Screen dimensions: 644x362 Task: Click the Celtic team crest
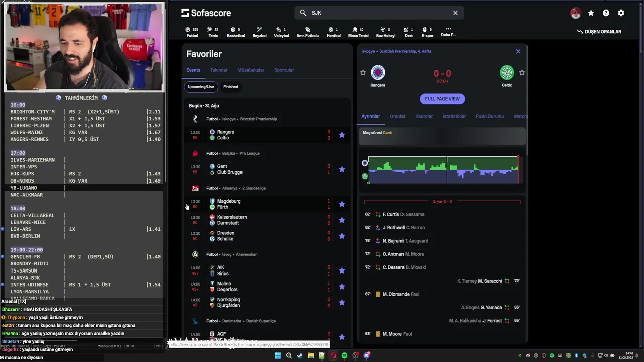click(x=507, y=73)
